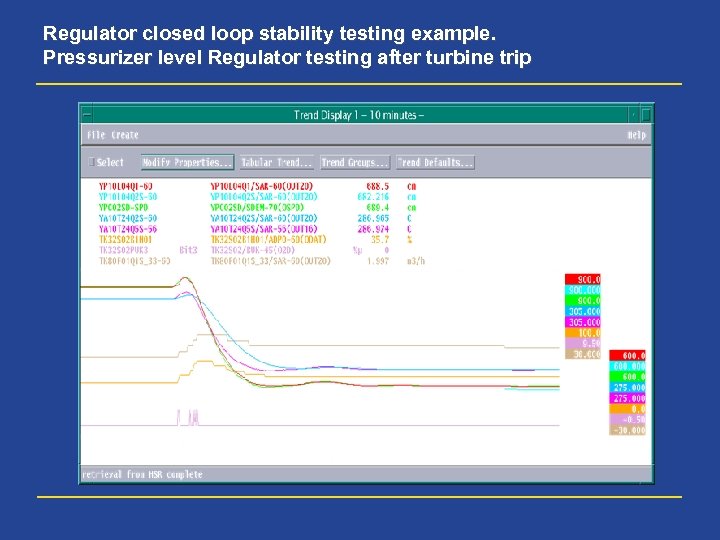Click the cyan value 682.216
Viewport: 720px width, 540px height.
pyautogui.click(x=373, y=197)
